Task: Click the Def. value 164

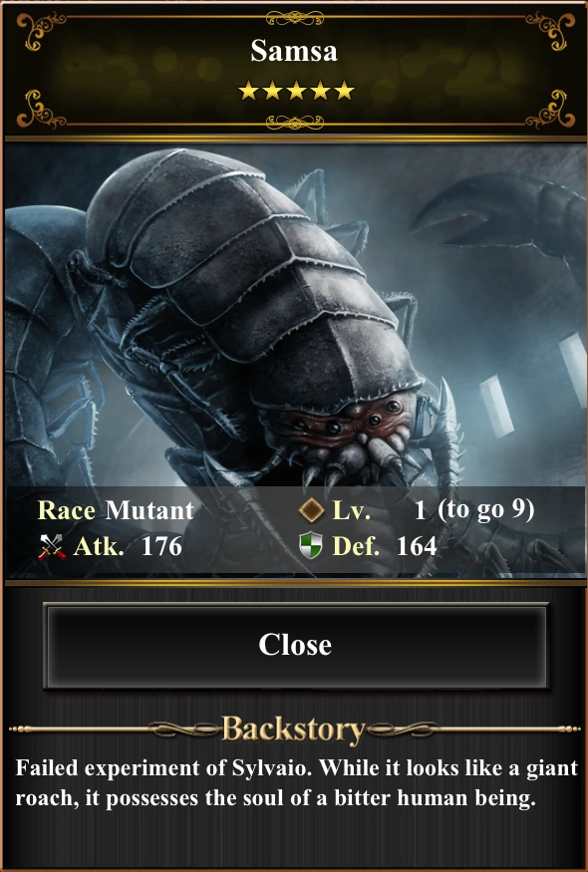Action: (417, 546)
